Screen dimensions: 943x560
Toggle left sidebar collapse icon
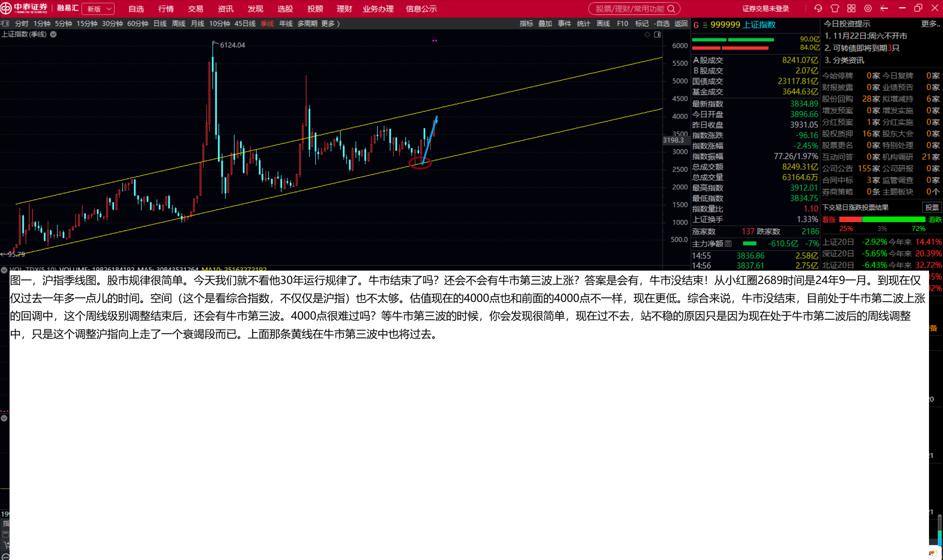pyautogui.click(x=5, y=24)
